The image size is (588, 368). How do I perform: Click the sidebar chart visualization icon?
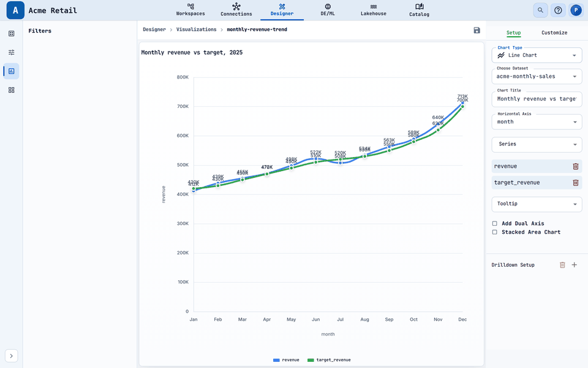11,71
